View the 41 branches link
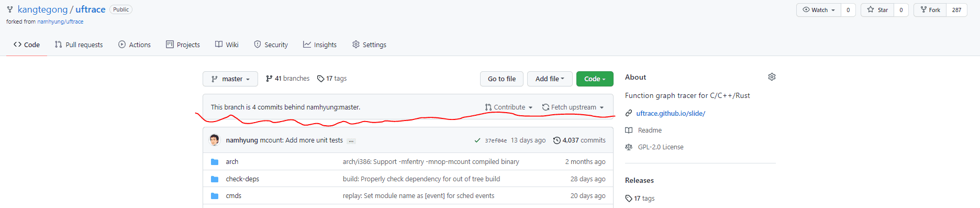The height and width of the screenshot is (208, 980). (x=287, y=79)
